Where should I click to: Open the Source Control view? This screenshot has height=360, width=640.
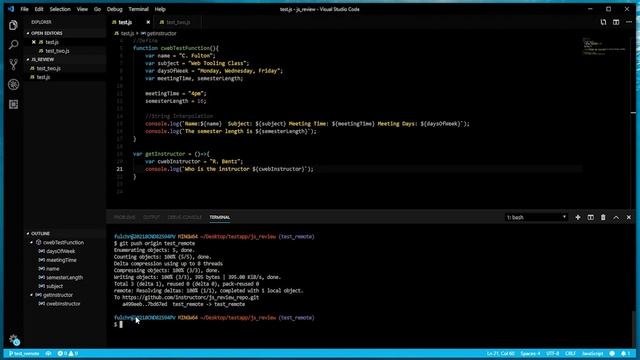[13, 64]
